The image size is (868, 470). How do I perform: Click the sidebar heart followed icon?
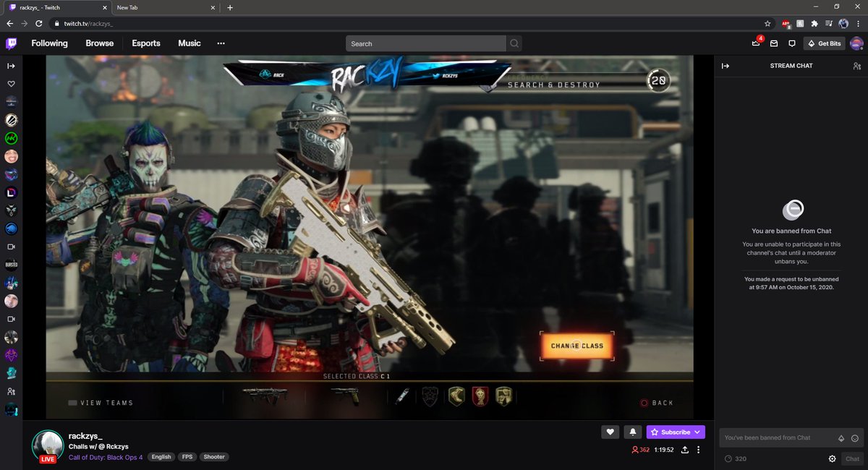point(11,84)
